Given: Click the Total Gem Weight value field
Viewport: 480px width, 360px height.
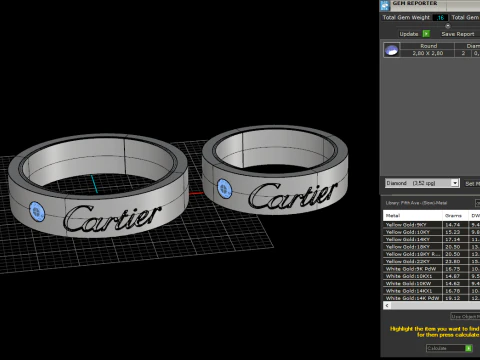Looking at the screenshot, I should (x=440, y=18).
